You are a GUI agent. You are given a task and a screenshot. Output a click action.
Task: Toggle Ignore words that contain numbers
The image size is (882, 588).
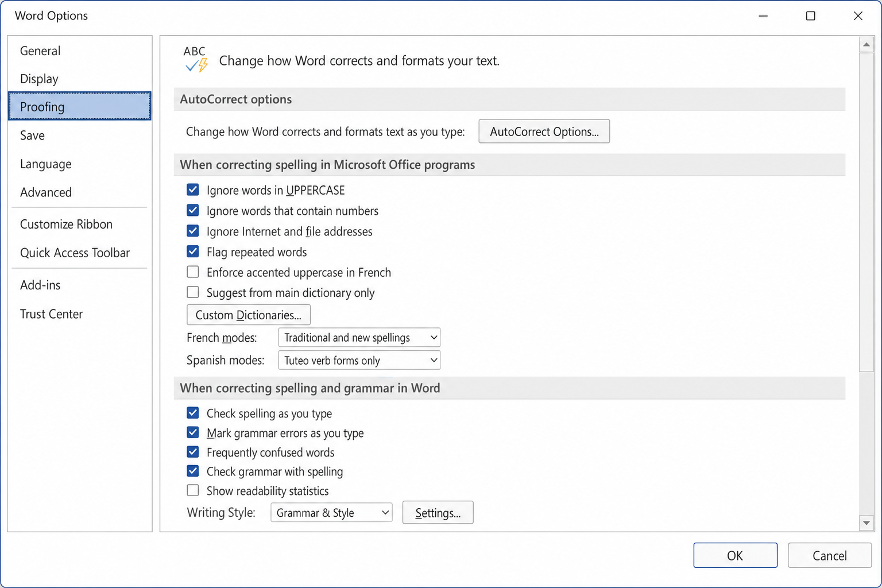pos(193,210)
